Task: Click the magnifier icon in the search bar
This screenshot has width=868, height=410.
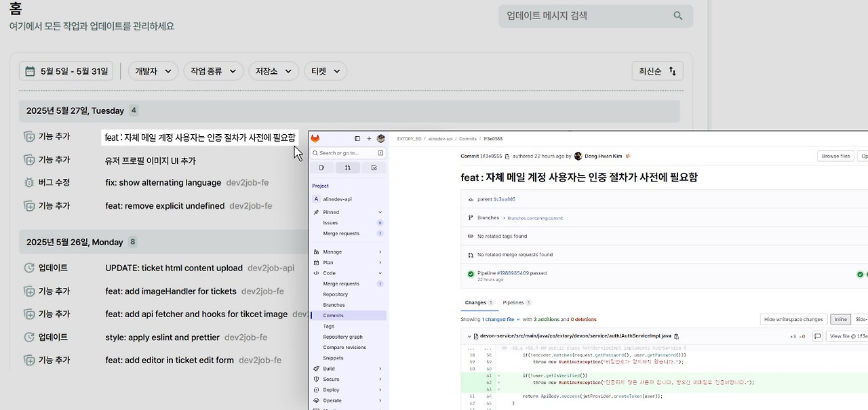Action: pyautogui.click(x=677, y=15)
